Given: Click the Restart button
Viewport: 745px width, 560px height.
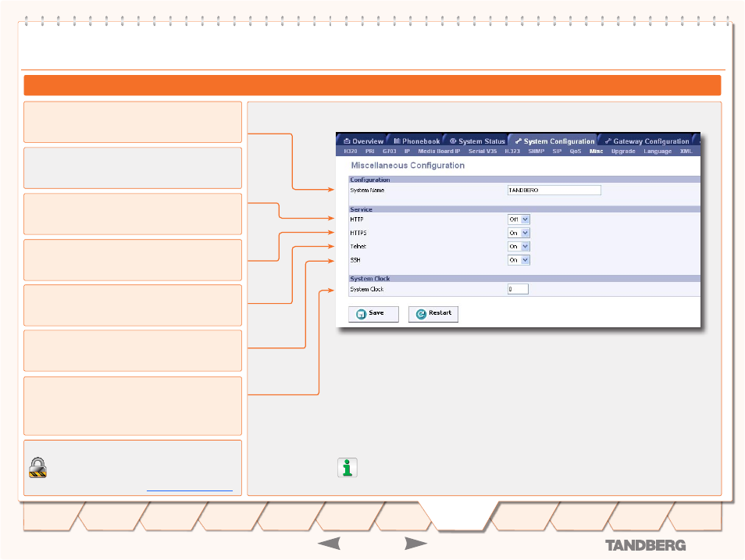Looking at the screenshot, I should [433, 314].
